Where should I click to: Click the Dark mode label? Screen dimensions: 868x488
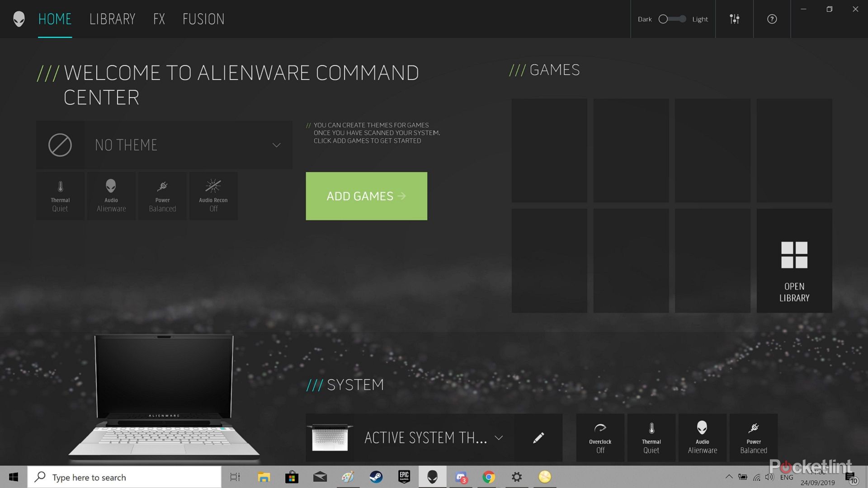pos(645,19)
